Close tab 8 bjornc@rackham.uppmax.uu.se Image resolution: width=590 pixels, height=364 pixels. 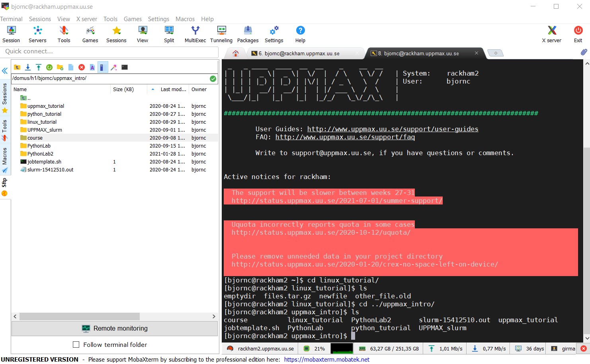pyautogui.click(x=477, y=53)
